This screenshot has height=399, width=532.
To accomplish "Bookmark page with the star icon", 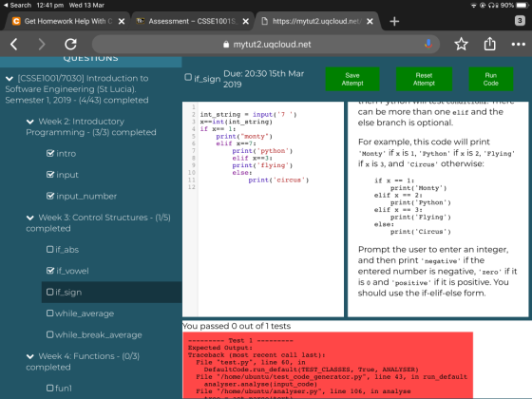I will click(x=461, y=44).
